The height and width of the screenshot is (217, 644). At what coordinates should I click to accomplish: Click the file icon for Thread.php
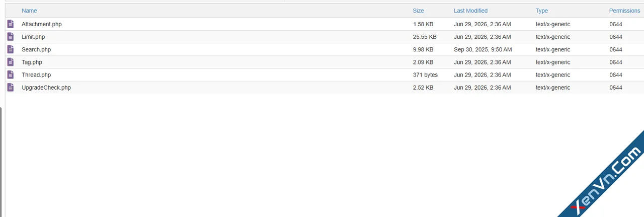(x=11, y=75)
